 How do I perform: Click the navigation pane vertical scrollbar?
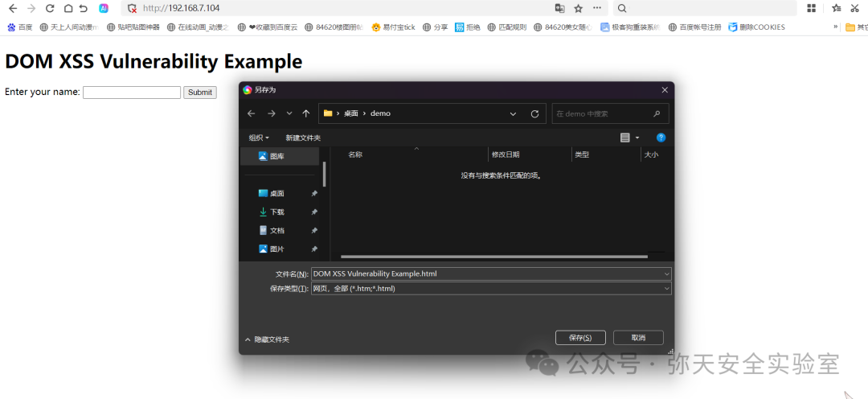click(325, 174)
